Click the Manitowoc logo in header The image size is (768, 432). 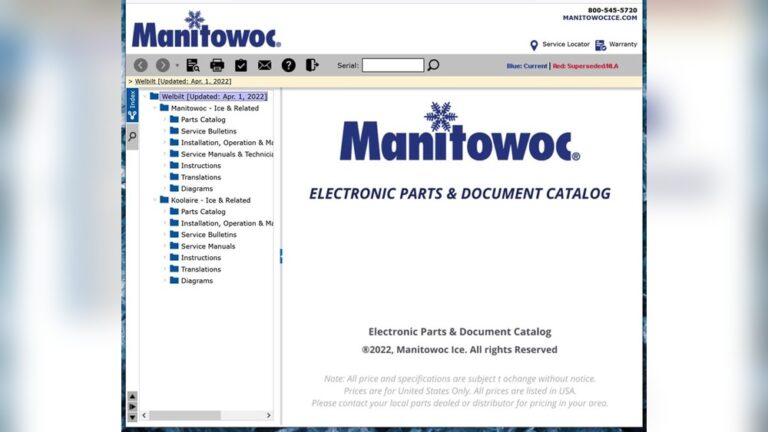click(x=206, y=29)
